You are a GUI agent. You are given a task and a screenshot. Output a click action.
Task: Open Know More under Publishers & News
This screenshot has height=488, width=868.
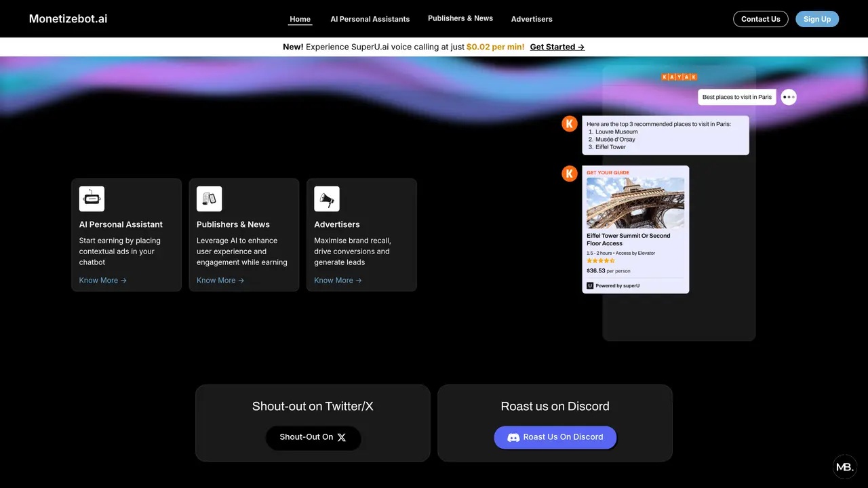(220, 280)
